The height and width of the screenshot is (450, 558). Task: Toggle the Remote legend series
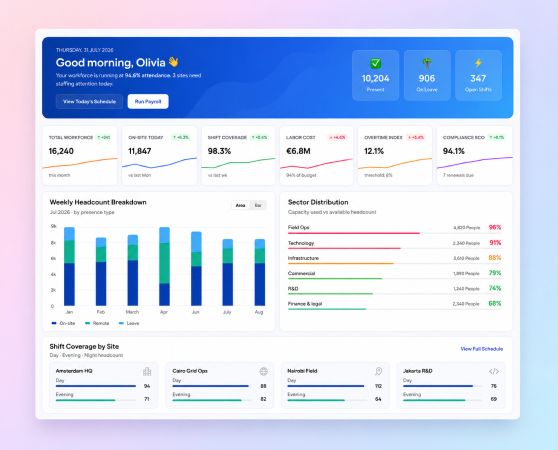pos(97,323)
